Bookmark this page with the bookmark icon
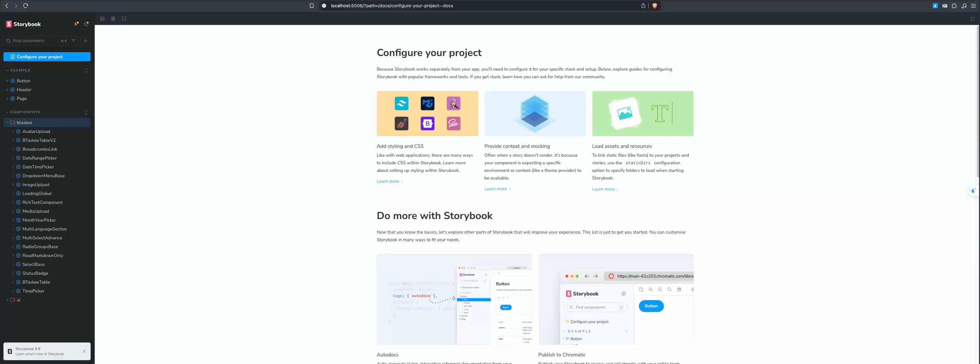 click(312, 6)
